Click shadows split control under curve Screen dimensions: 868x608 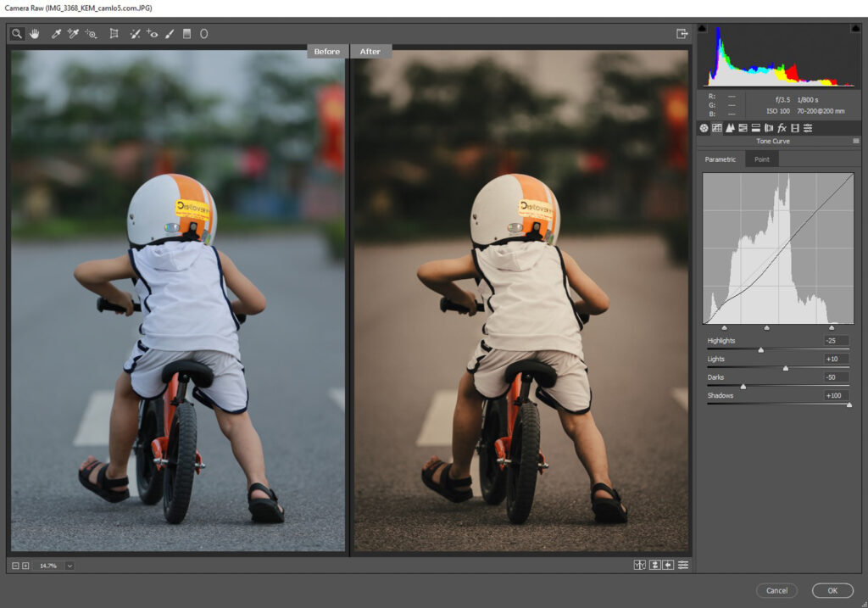724,328
